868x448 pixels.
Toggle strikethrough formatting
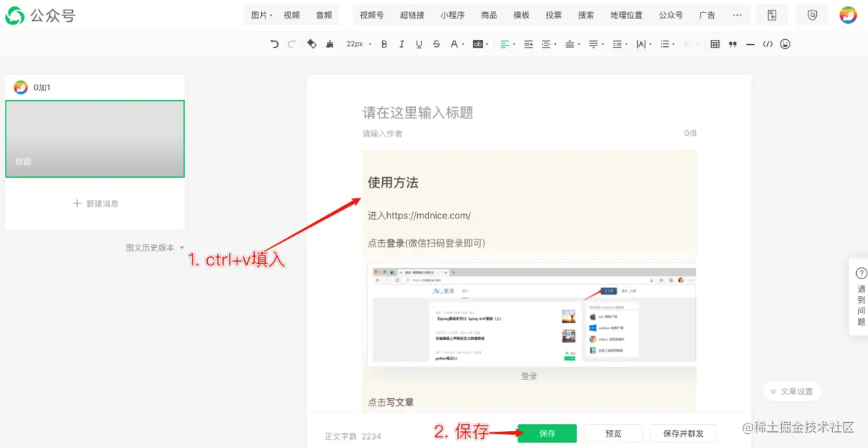pyautogui.click(x=435, y=43)
